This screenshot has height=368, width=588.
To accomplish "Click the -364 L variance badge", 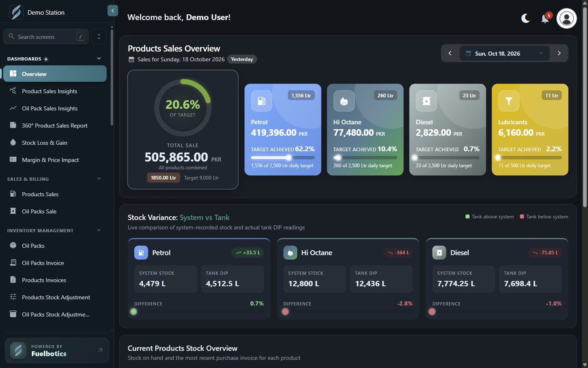I will 398,253.
